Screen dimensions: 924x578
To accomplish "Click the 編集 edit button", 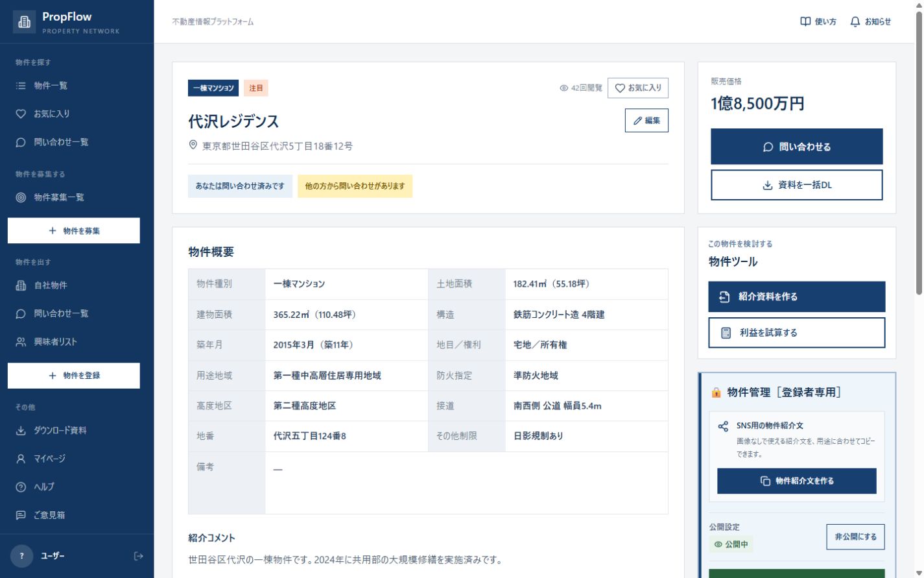I will click(x=646, y=121).
